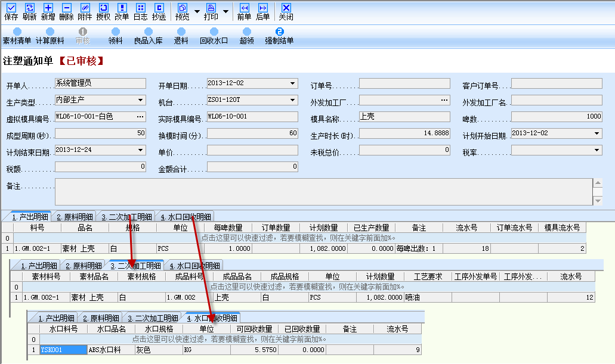
Task: Click the 计算原料 workflow step
Action: pos(50,36)
